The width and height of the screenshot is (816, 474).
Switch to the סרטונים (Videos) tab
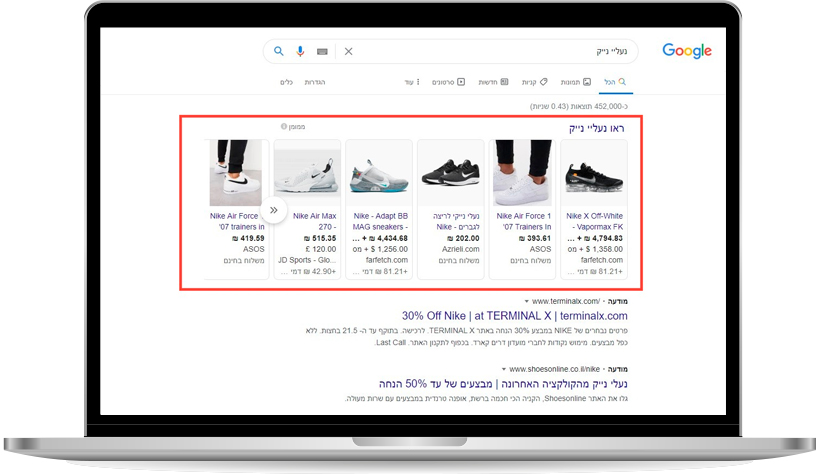point(448,82)
